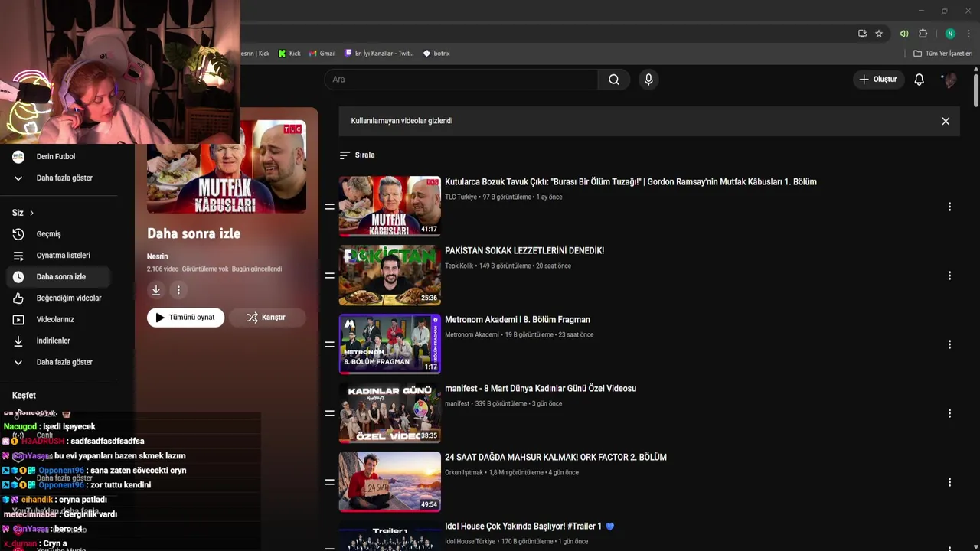This screenshot has height=551, width=980.
Task: Open PAKİSTAN 25:36 video thumbnail
Action: 390,275
